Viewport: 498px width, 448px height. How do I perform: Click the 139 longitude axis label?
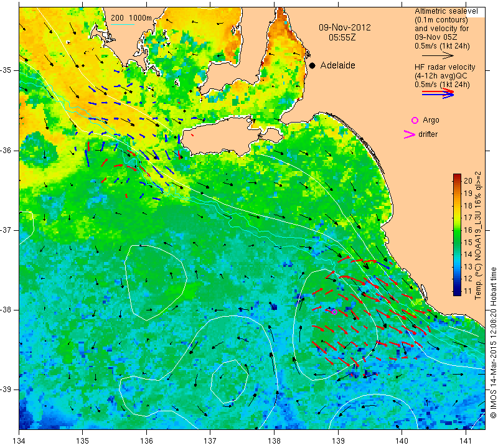point(338,441)
